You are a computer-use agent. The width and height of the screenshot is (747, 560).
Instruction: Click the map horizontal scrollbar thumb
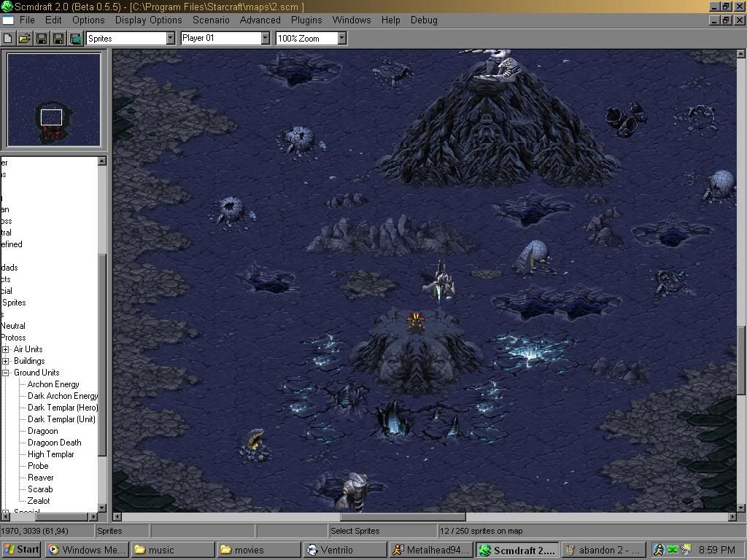[403, 517]
